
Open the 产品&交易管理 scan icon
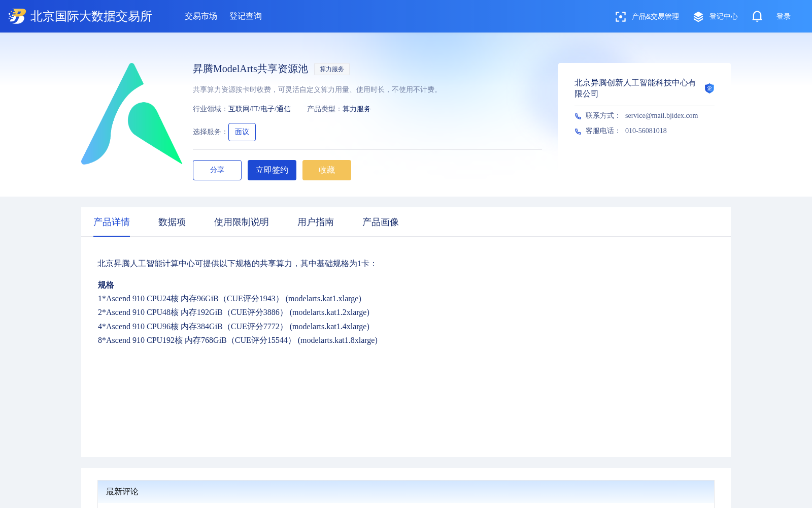pos(620,17)
